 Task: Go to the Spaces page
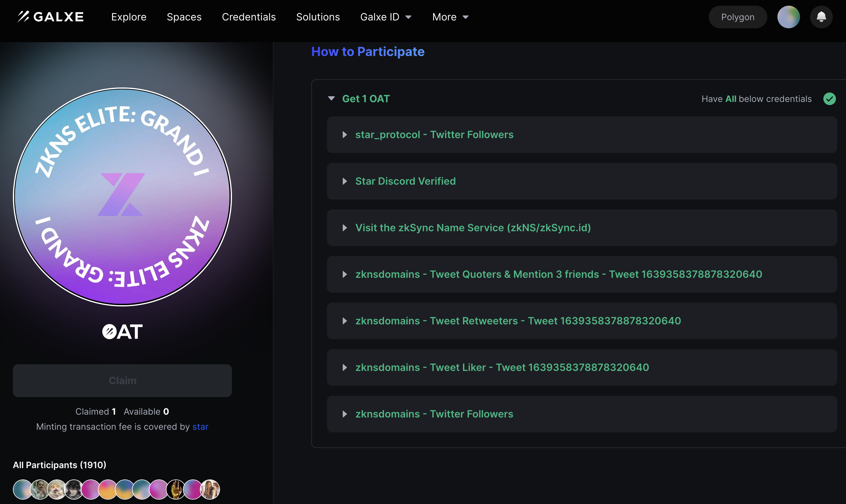(184, 17)
